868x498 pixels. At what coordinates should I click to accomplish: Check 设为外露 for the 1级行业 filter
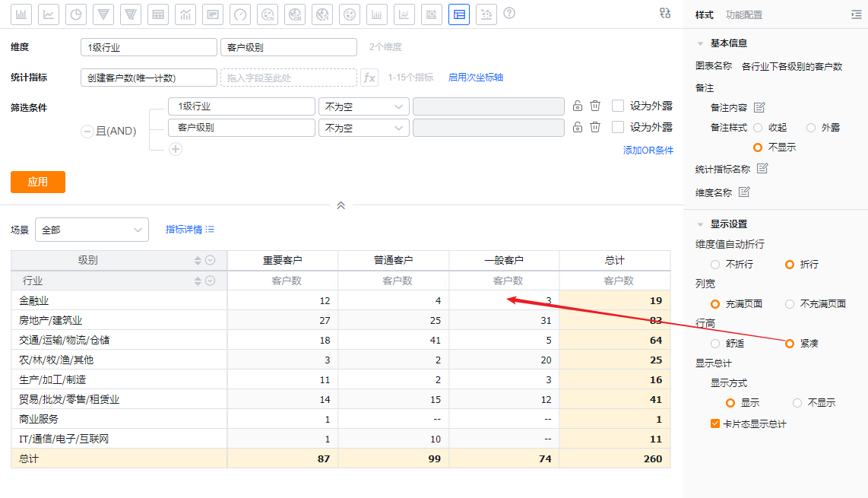click(x=618, y=106)
